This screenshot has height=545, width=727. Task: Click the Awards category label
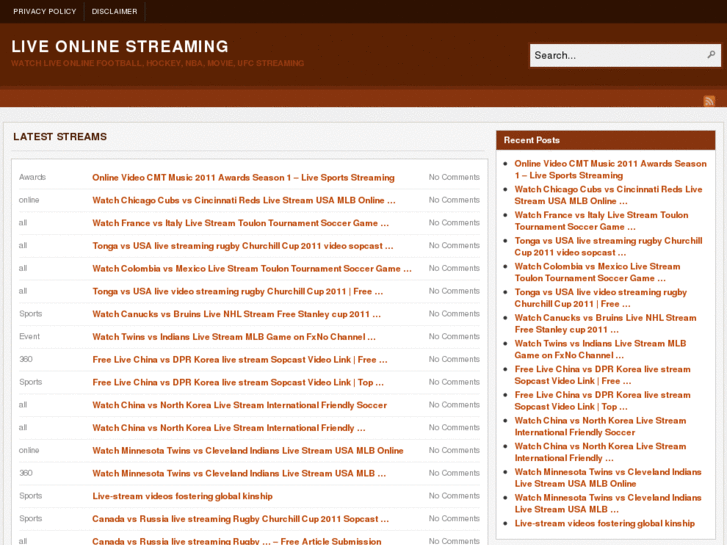(x=32, y=177)
